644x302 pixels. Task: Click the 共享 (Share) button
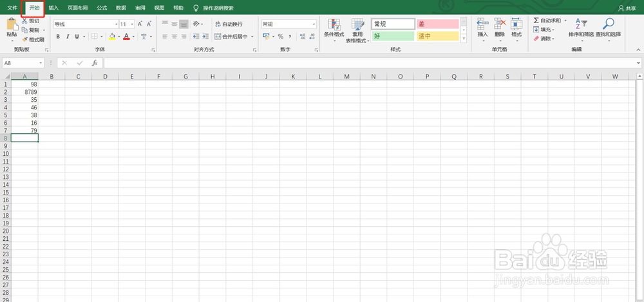coord(627,8)
